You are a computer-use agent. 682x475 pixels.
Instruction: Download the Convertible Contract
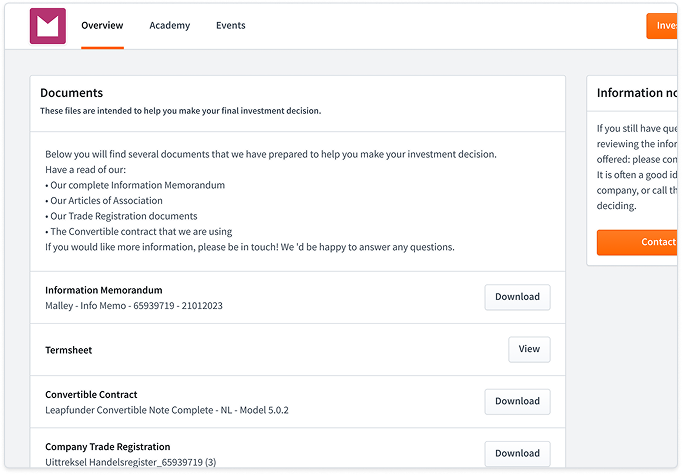coord(517,401)
